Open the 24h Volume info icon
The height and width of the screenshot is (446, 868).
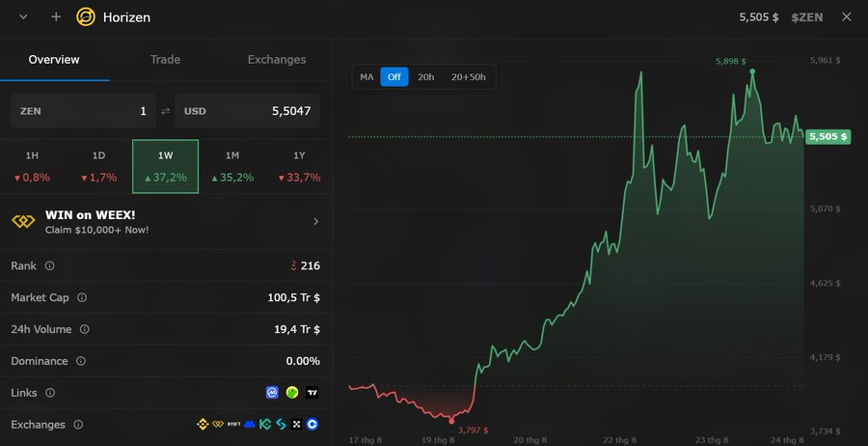tap(84, 329)
